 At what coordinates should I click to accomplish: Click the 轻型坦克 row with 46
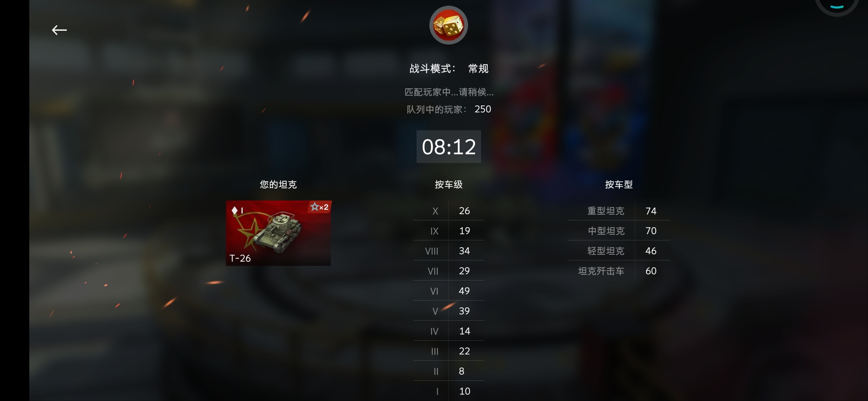(x=619, y=251)
